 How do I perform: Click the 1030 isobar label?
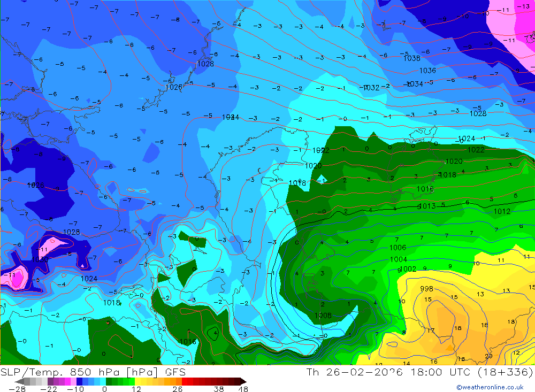(x=40, y=259)
